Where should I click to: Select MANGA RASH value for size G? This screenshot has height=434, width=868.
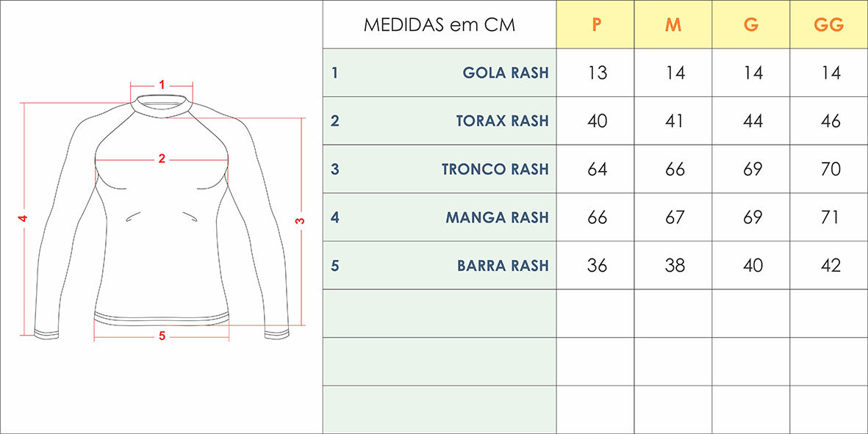click(753, 217)
